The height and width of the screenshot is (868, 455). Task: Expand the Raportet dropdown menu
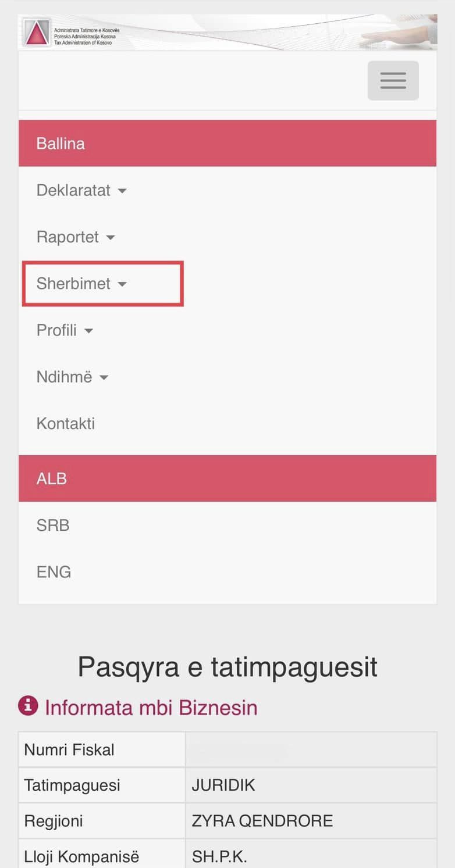(76, 237)
